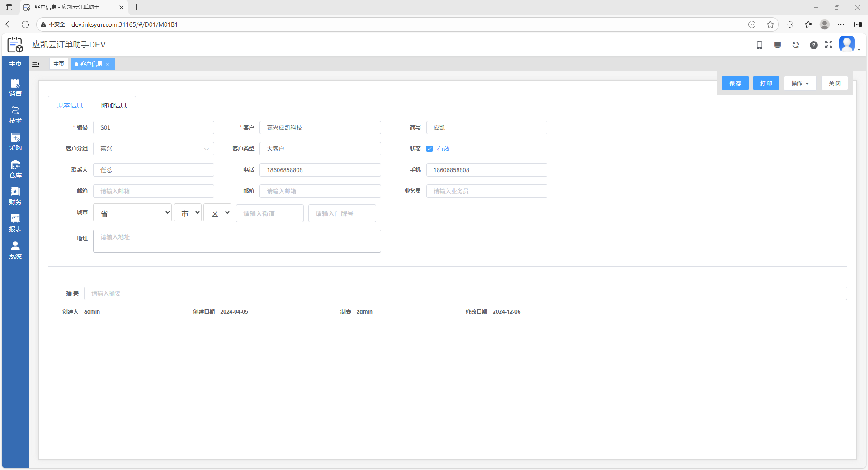
Task: Click the 保存 save button
Action: (x=735, y=83)
